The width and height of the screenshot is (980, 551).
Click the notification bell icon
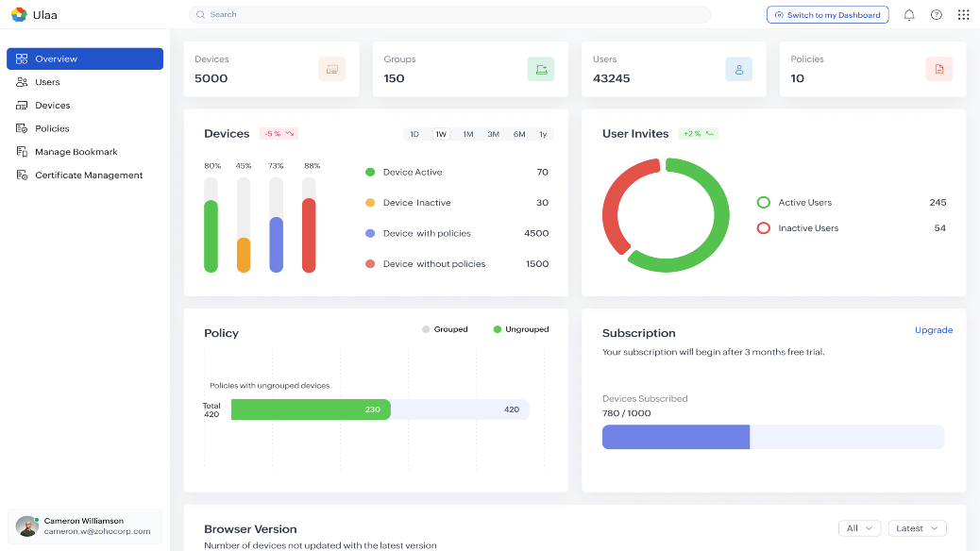pyautogui.click(x=909, y=15)
